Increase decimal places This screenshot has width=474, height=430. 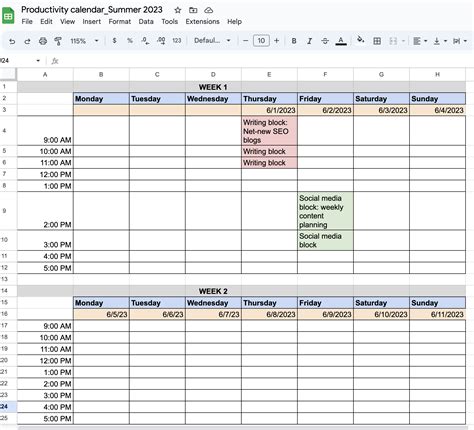coord(161,41)
